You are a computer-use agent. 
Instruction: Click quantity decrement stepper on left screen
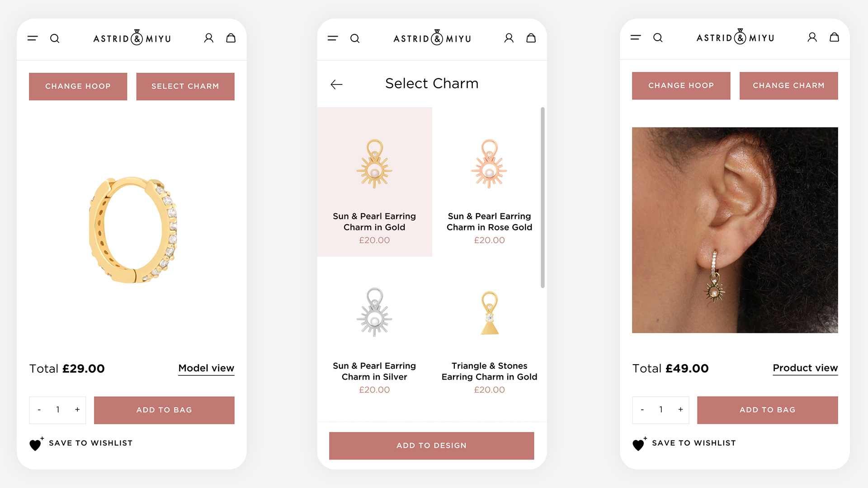pos(39,409)
